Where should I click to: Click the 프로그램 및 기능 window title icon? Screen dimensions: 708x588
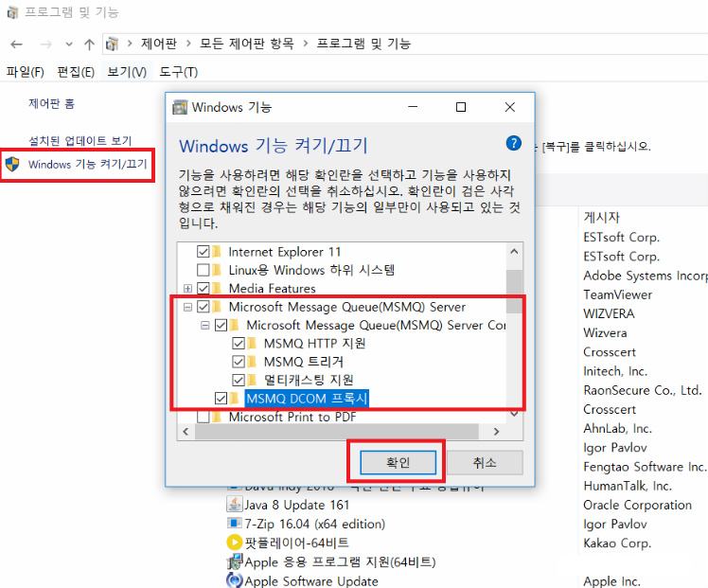[12, 12]
